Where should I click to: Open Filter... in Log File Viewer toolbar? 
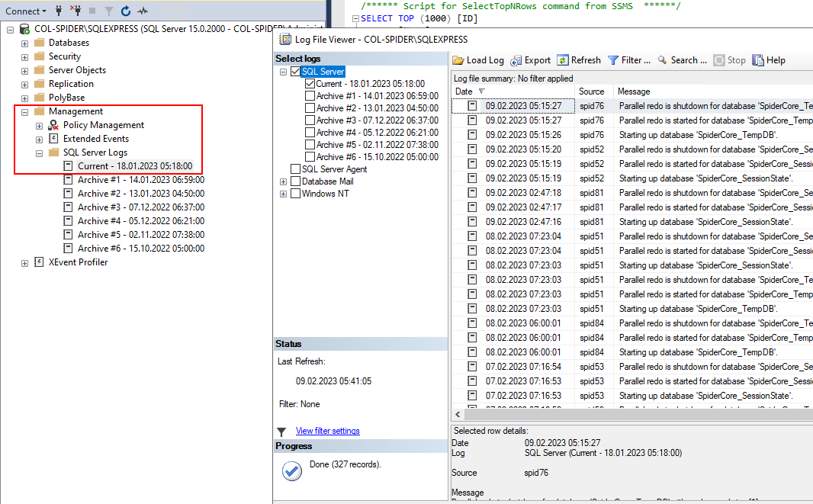click(x=628, y=60)
